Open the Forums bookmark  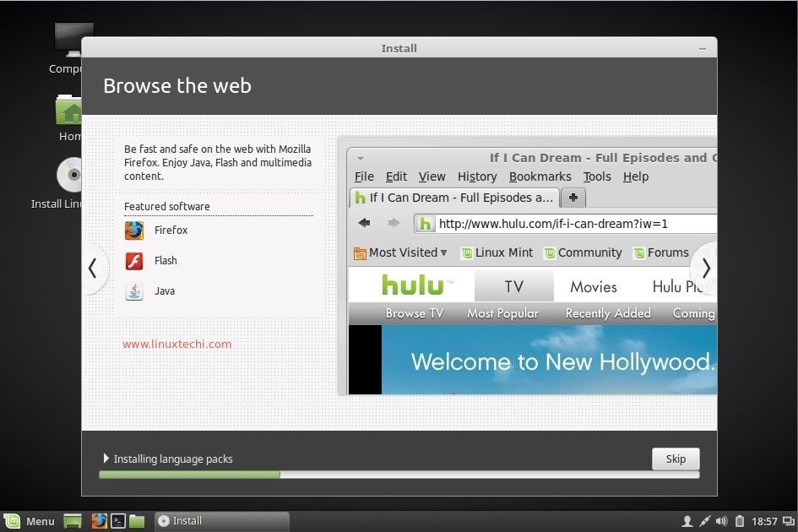click(660, 252)
